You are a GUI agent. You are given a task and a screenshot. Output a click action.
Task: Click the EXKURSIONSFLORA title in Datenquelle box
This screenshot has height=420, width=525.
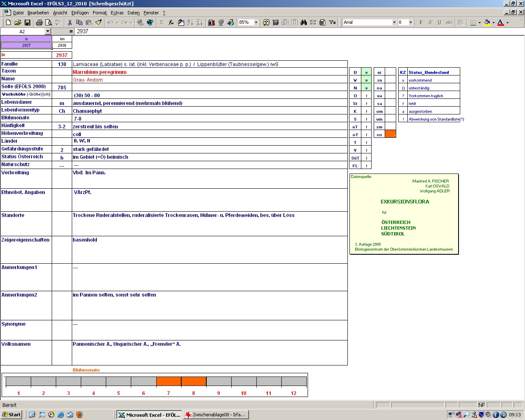(405, 202)
